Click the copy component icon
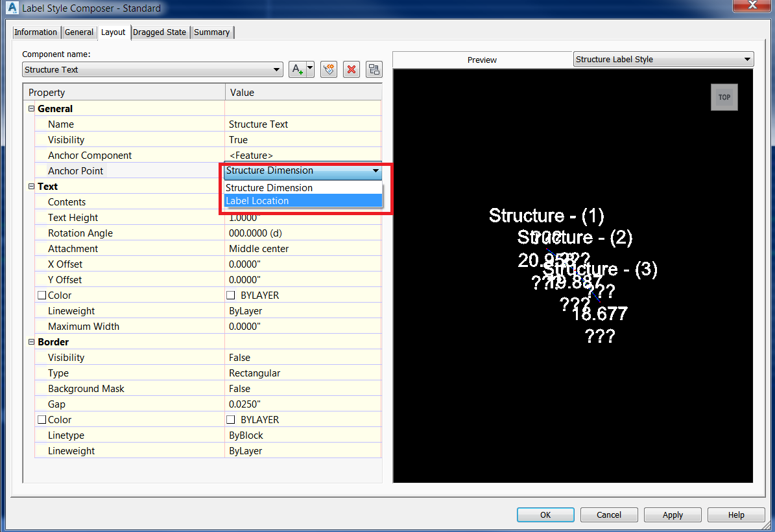The height and width of the screenshot is (532, 775). click(x=329, y=69)
